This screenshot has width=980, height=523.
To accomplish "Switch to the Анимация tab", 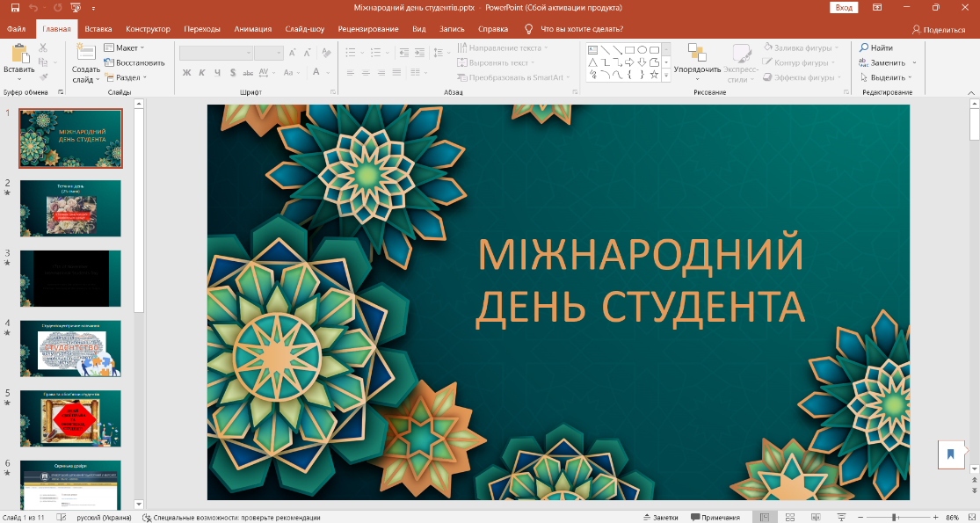I will coord(253,29).
